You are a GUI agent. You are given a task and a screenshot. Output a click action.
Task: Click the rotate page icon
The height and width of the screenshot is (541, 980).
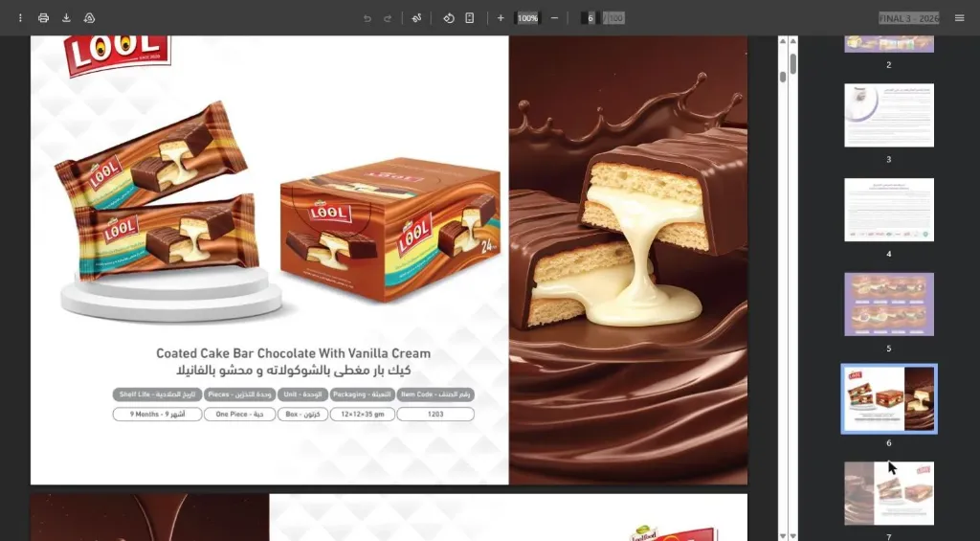[449, 18]
